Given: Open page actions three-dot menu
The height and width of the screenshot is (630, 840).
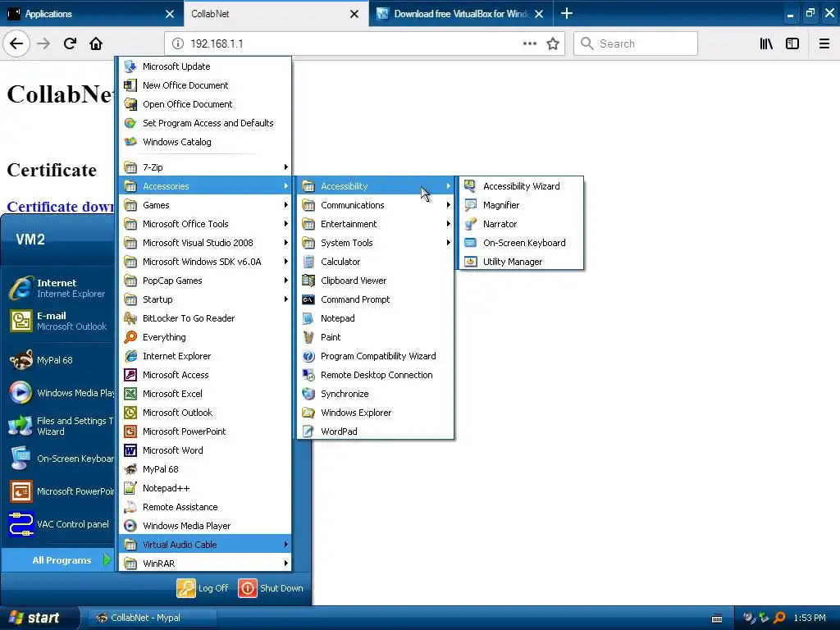Looking at the screenshot, I should tap(529, 43).
